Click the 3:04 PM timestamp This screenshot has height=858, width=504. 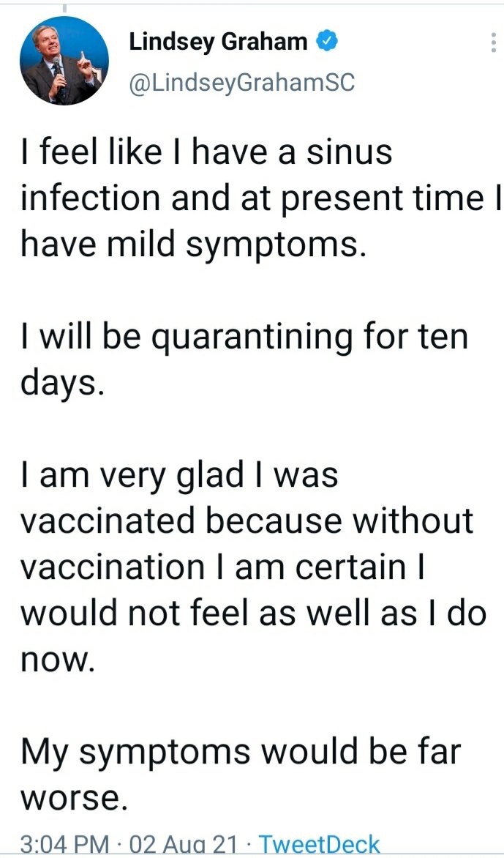pos(65,845)
